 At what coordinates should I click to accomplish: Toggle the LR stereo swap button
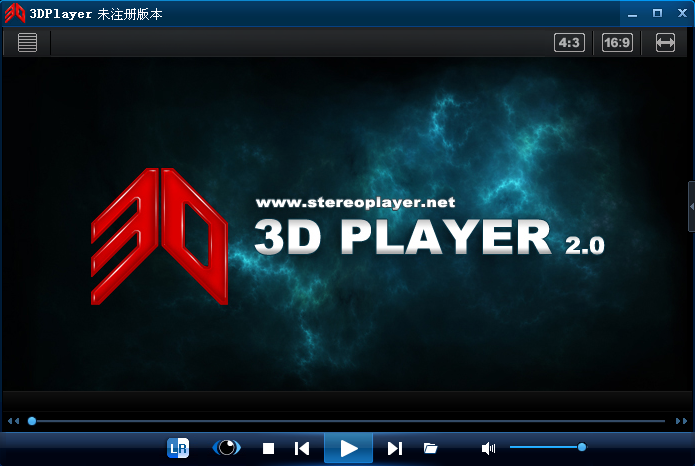178,448
